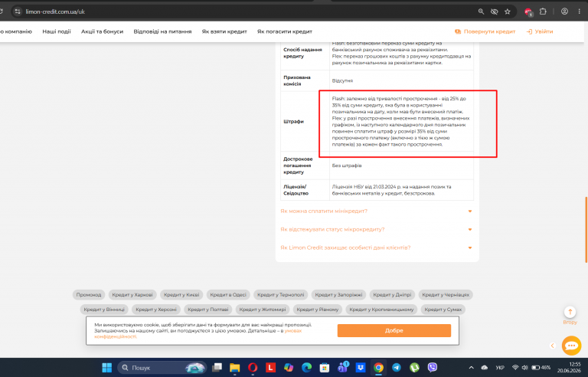Open Copilot from the taskbar
This screenshot has height=377, width=588.
click(289, 368)
